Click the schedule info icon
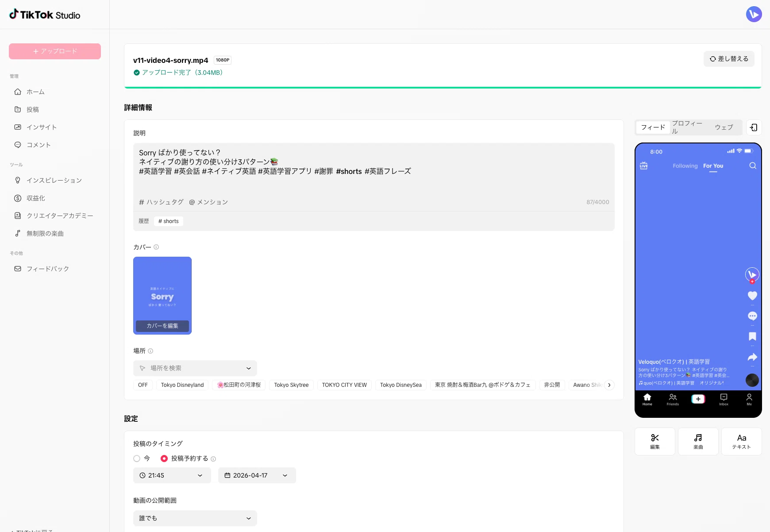Screen dimensions: 770x532 pyautogui.click(x=213, y=459)
